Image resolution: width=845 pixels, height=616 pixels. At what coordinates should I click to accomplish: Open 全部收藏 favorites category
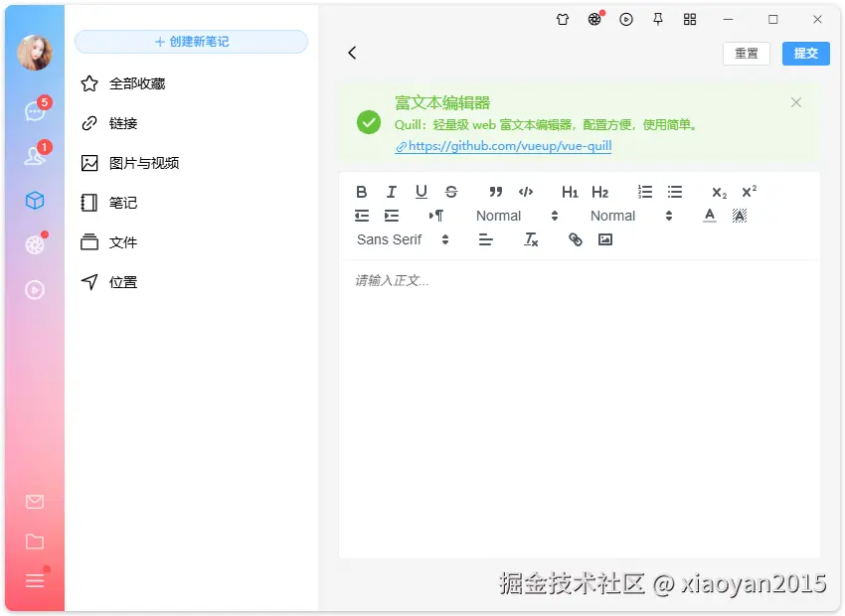[191, 83]
